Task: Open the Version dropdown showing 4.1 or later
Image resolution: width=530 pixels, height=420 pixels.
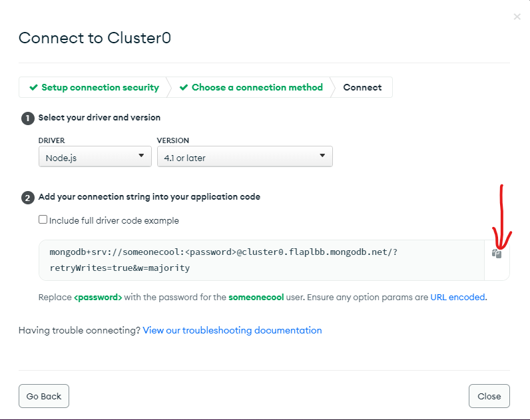Action: (x=244, y=157)
